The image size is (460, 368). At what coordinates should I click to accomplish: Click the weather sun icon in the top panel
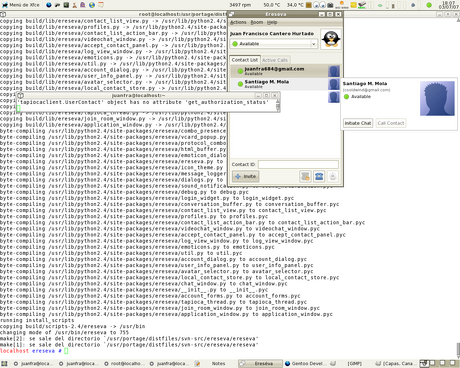(x=341, y=5)
